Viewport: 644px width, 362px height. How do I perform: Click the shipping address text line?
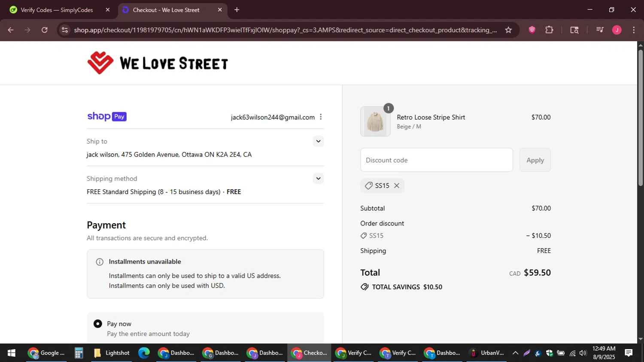(x=169, y=155)
